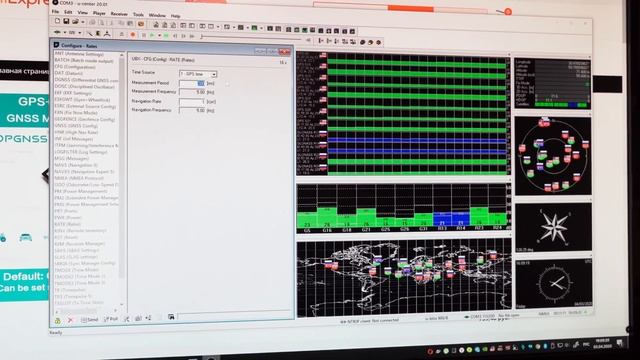Screen dimensions: 640x360
Task: Click the Send button in Configure dialog
Action: coord(89,320)
